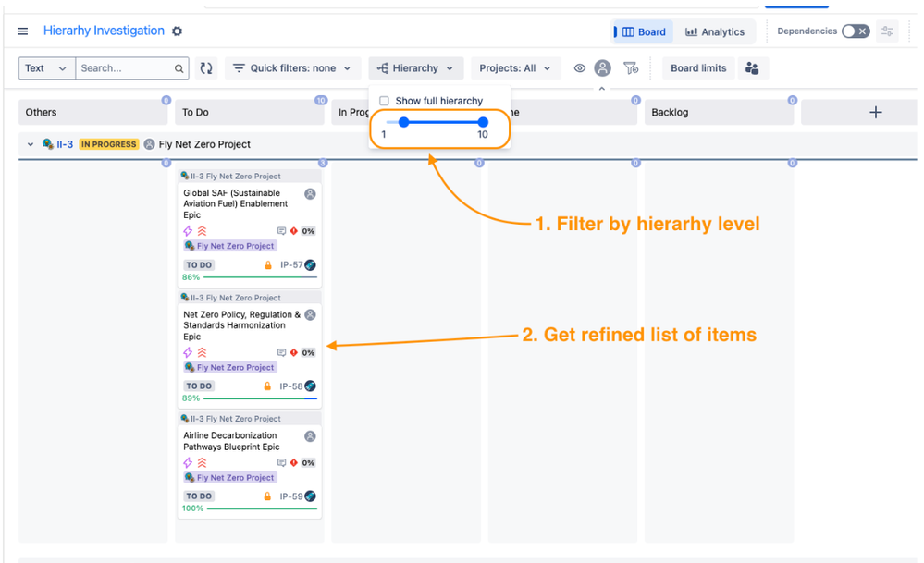Open board settings gear next to title
The image size is (924, 563).
click(177, 31)
